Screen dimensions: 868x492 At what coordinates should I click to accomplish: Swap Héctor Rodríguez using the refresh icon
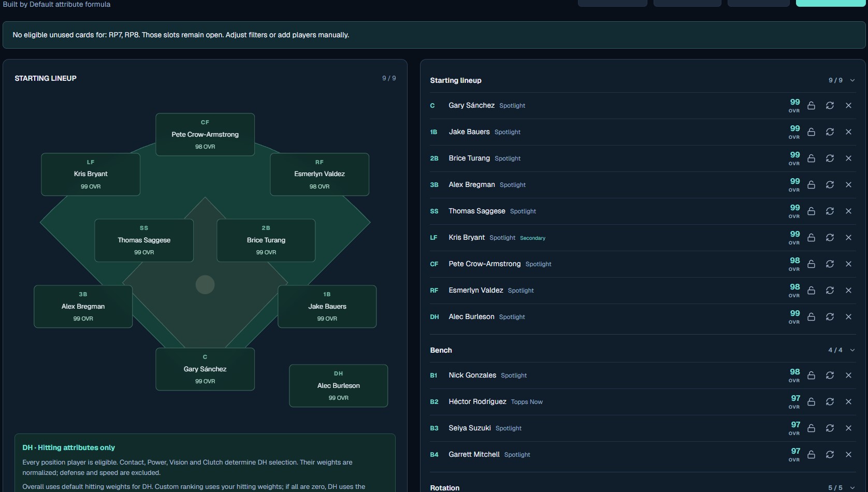(x=830, y=402)
